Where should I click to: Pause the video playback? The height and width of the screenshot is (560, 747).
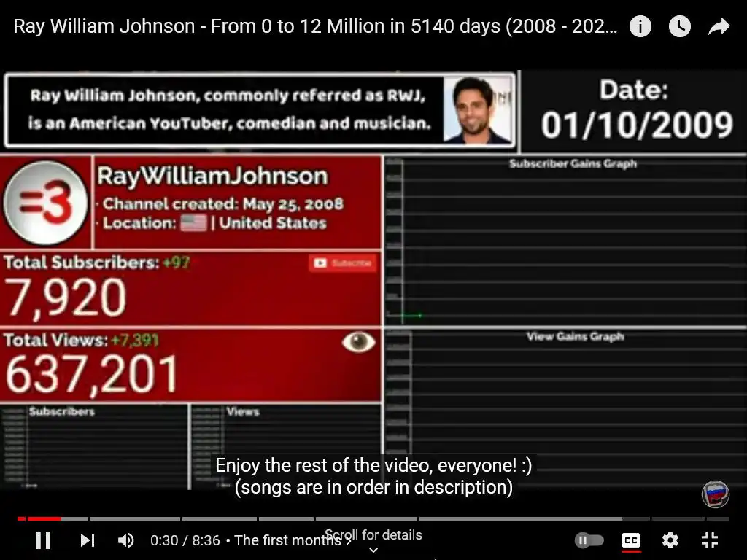(43, 540)
